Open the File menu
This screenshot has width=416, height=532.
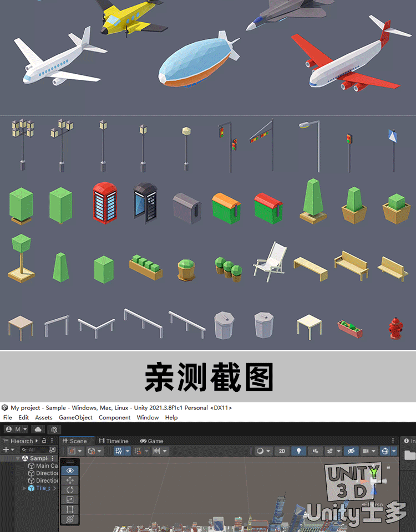coord(7,417)
